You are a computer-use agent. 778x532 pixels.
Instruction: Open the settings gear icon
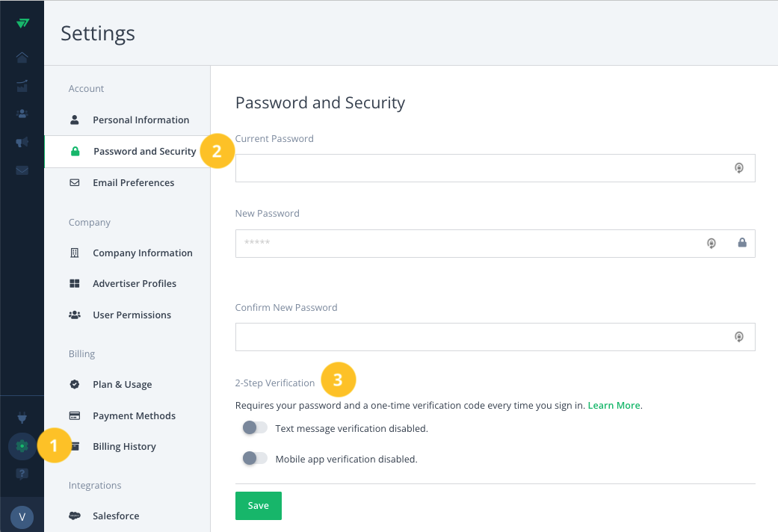22,446
